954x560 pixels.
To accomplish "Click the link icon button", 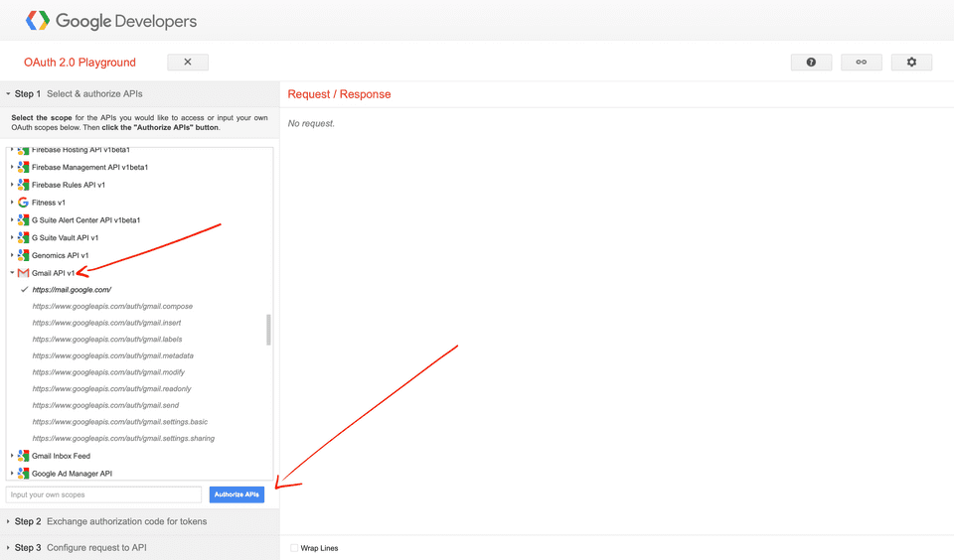I will pos(861,62).
